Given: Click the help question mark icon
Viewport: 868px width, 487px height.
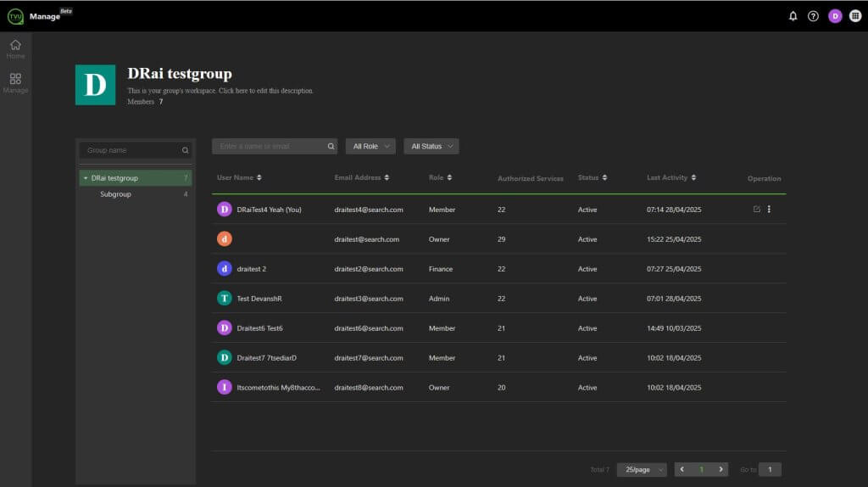Looking at the screenshot, I should tap(813, 16).
